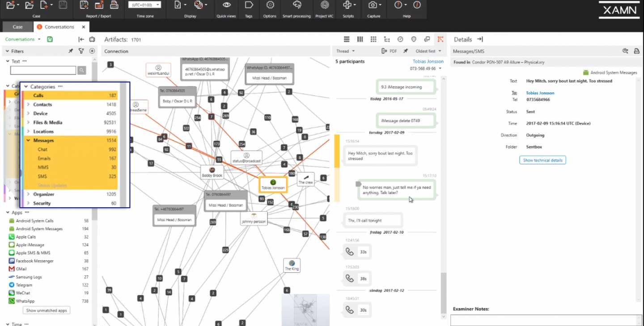Open the Thread dropdown
This screenshot has height=326, width=644.
pyautogui.click(x=345, y=51)
